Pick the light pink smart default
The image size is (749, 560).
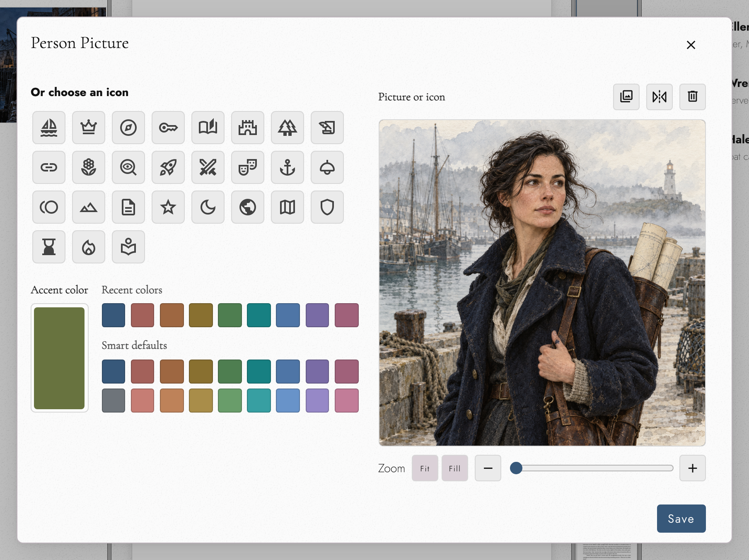pos(347,401)
